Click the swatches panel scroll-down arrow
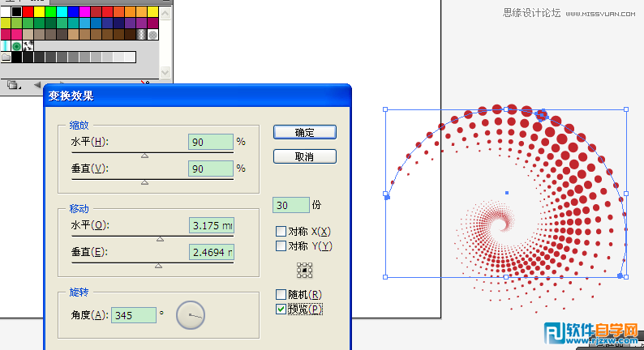This screenshot has height=350, width=644. coord(165,73)
